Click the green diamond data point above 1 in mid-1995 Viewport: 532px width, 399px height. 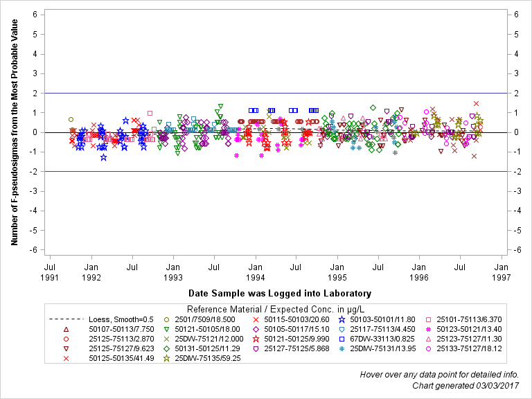click(373, 108)
